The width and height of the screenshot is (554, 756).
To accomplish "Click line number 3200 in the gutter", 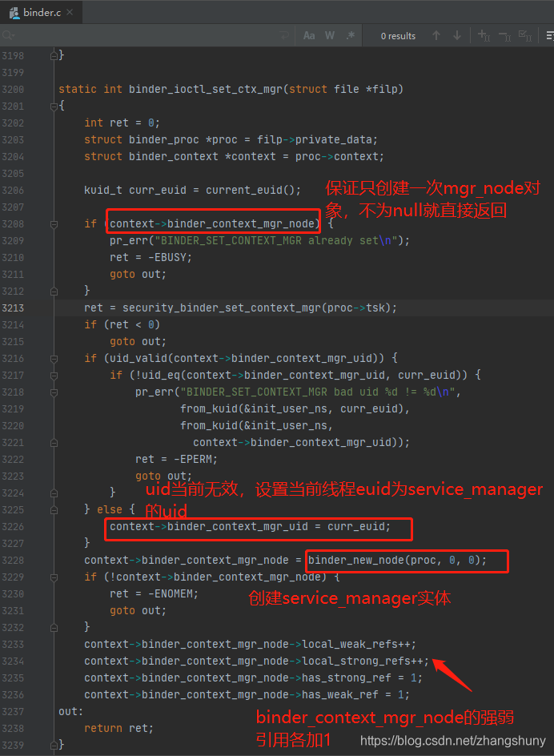I will [x=13, y=89].
